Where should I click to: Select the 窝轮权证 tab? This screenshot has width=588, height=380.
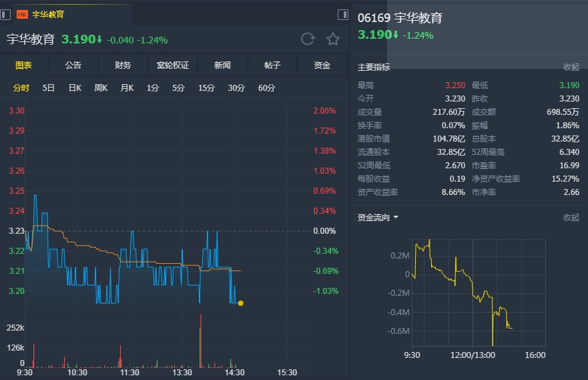click(x=173, y=65)
